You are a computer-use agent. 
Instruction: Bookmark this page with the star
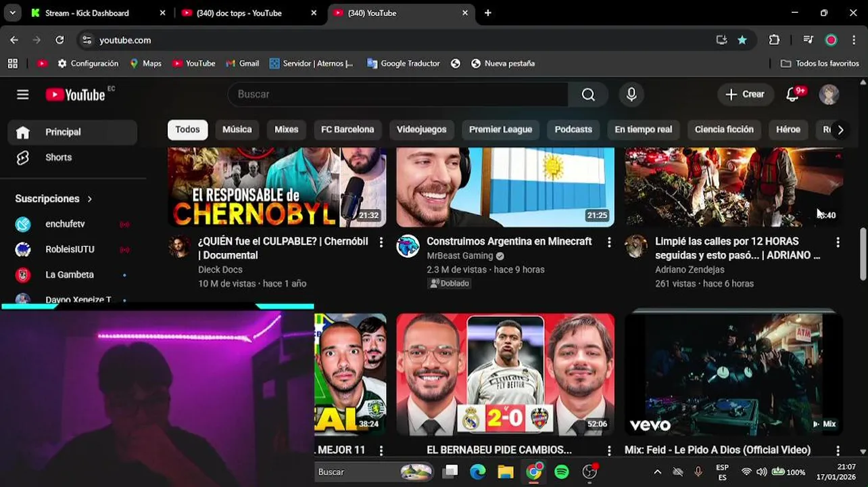742,40
